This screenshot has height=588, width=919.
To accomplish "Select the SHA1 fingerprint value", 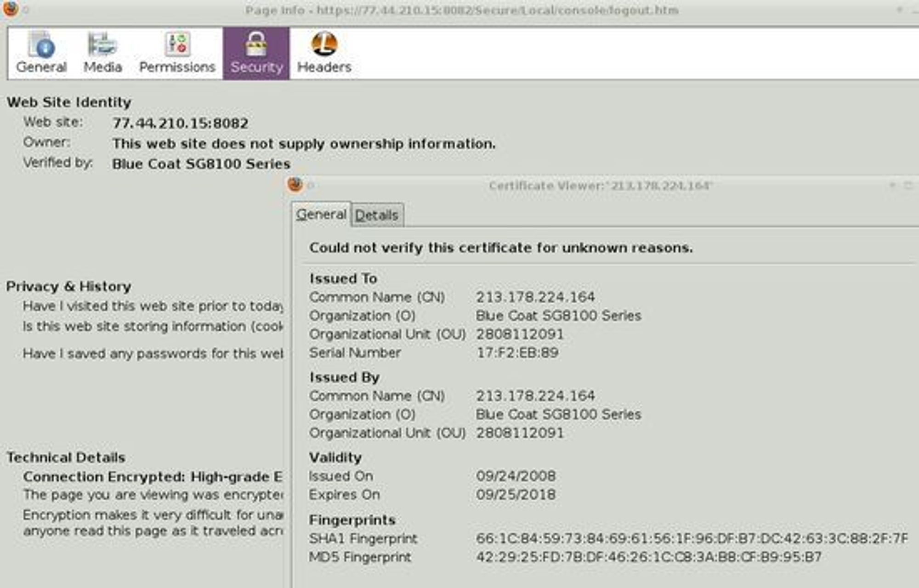I will (692, 538).
